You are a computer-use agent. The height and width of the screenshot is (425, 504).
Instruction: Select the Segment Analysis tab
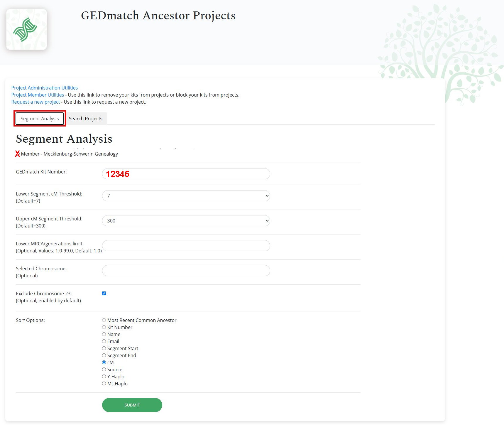[39, 119]
